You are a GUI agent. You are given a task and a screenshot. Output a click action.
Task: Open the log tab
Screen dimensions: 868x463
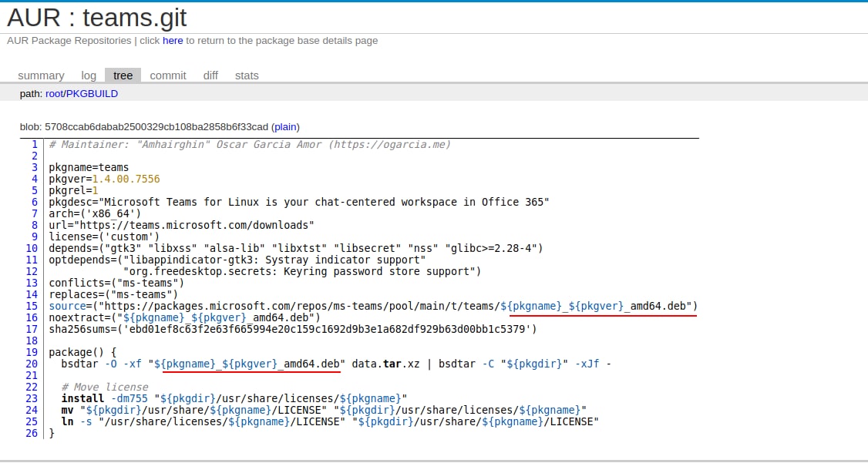pos(89,75)
